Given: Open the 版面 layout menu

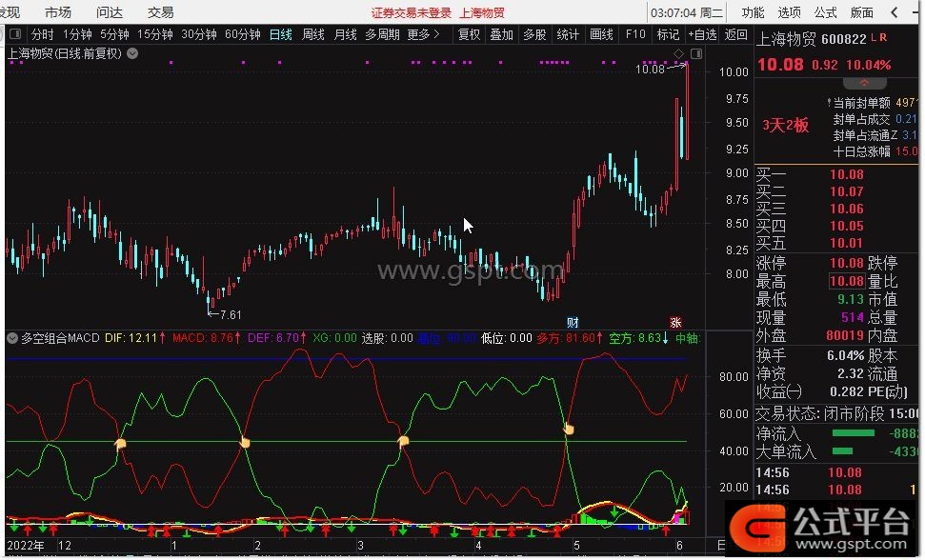Looking at the screenshot, I should 862,12.
